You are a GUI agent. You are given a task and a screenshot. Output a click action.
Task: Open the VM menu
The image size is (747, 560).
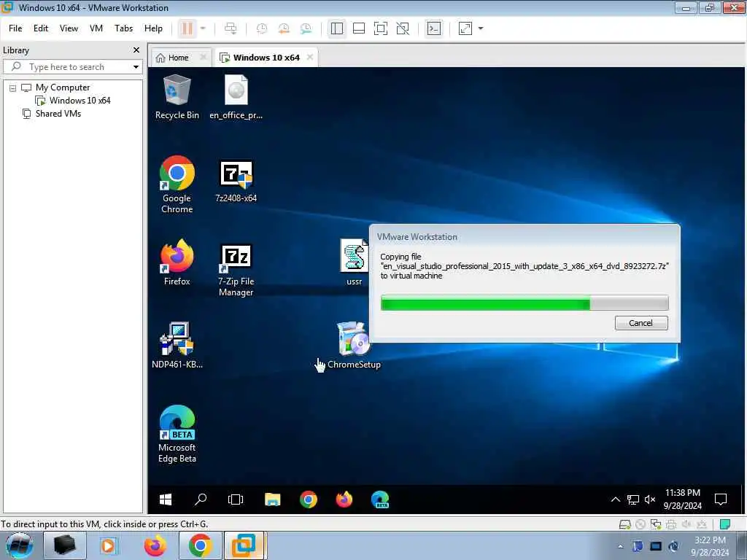click(x=96, y=28)
